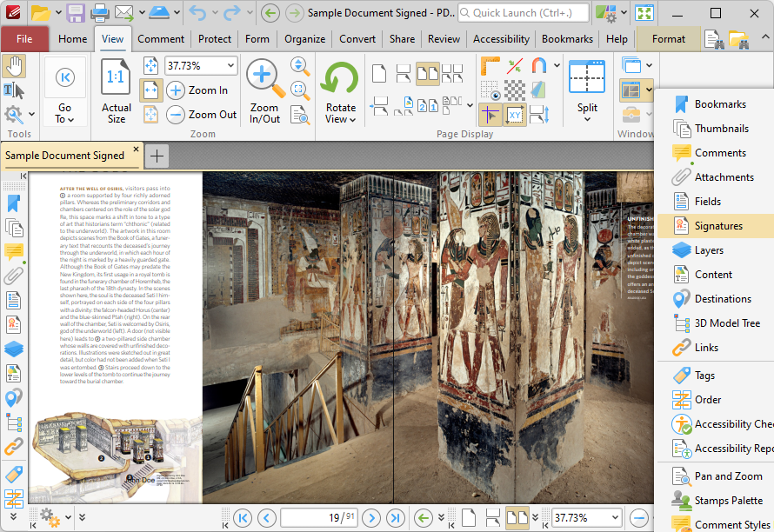Toggle Two Pages layout in the ribbon
This screenshot has width=774, height=532.
point(428,74)
